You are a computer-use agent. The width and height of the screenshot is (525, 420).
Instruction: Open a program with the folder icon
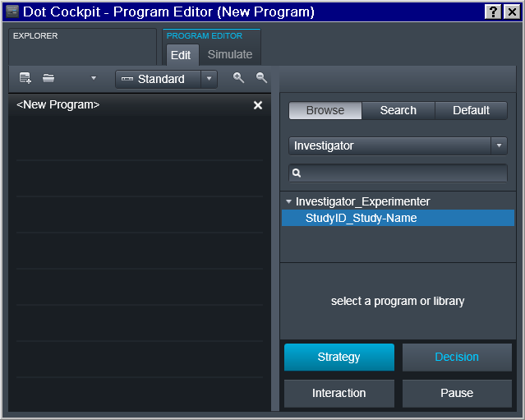(48, 78)
